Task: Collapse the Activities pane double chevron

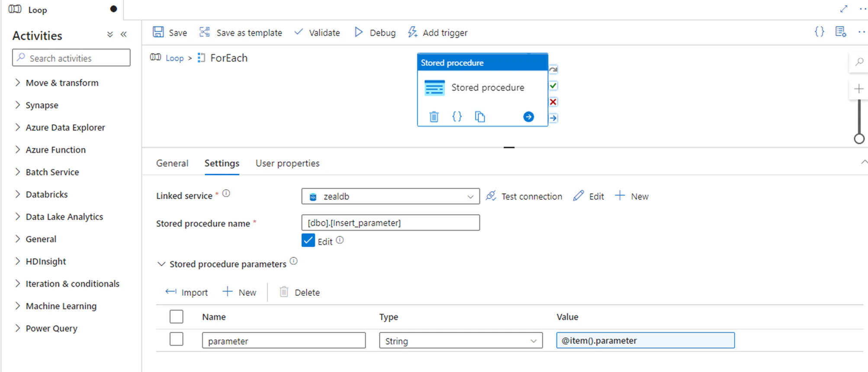Action: pyautogui.click(x=124, y=34)
